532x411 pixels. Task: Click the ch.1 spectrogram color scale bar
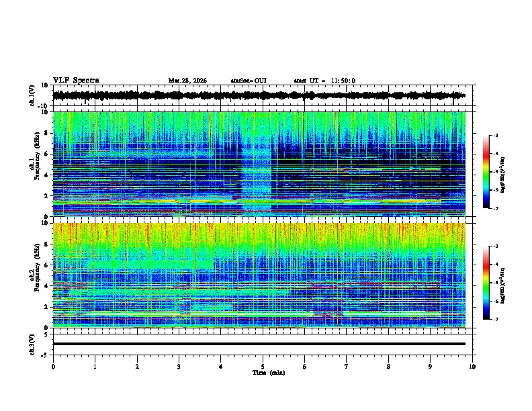486,172
